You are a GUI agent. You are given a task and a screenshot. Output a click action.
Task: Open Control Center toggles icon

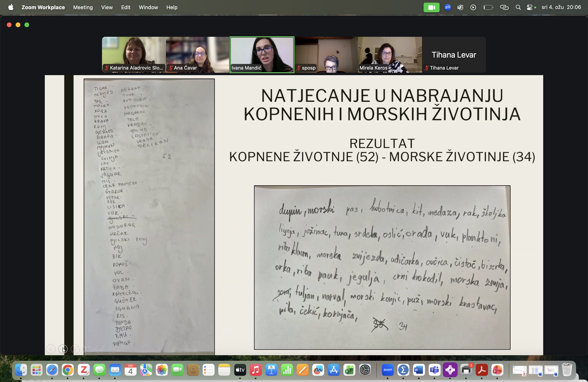[x=530, y=8]
